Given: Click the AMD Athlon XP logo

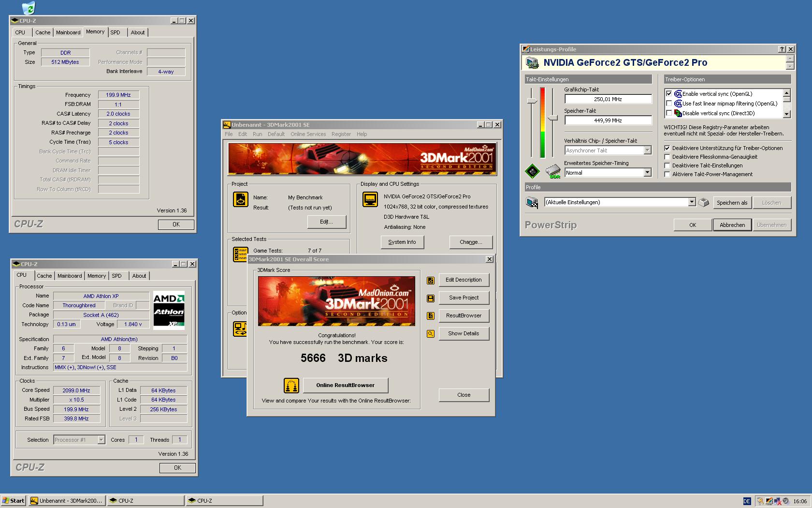Looking at the screenshot, I should [x=169, y=310].
